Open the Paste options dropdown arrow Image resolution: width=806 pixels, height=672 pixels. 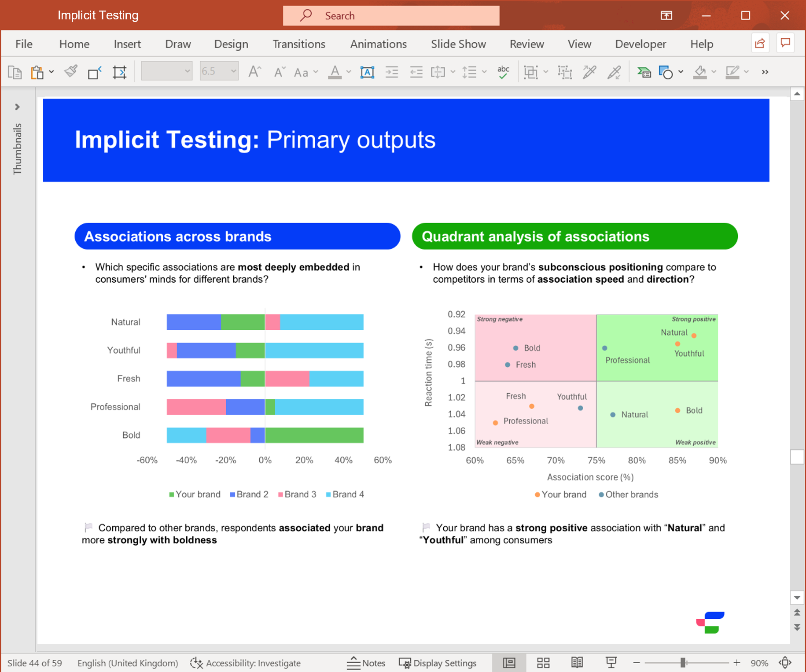click(52, 72)
